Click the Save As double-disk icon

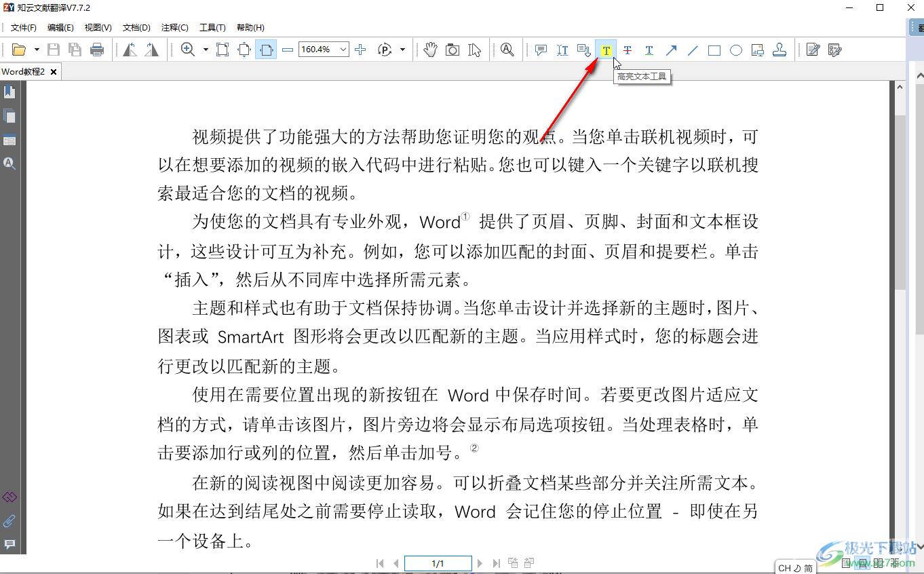75,50
